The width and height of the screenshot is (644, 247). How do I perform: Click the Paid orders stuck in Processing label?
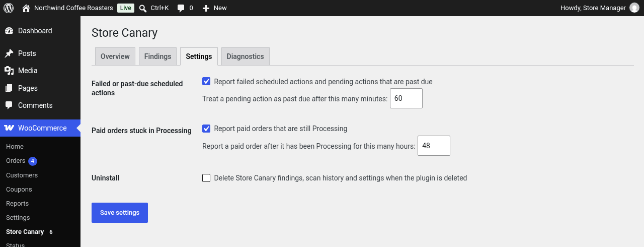(x=141, y=131)
